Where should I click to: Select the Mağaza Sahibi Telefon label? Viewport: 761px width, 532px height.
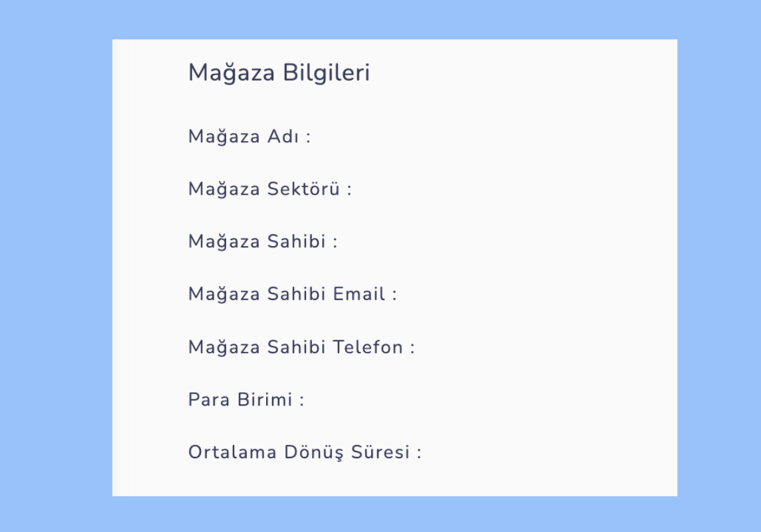301,347
